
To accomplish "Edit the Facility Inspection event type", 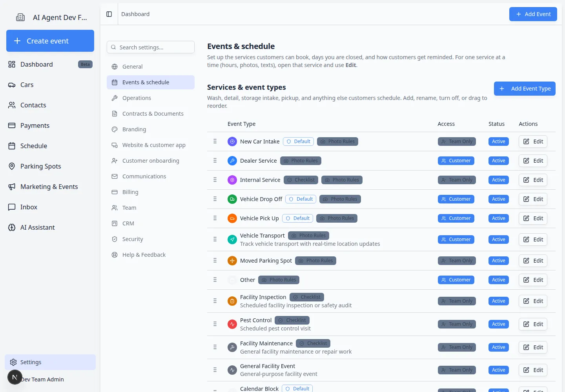I will tap(533, 301).
